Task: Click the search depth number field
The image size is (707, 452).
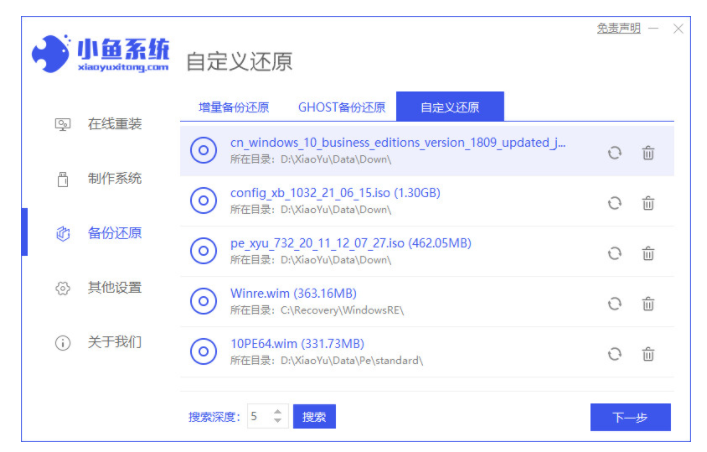Action: (256, 416)
